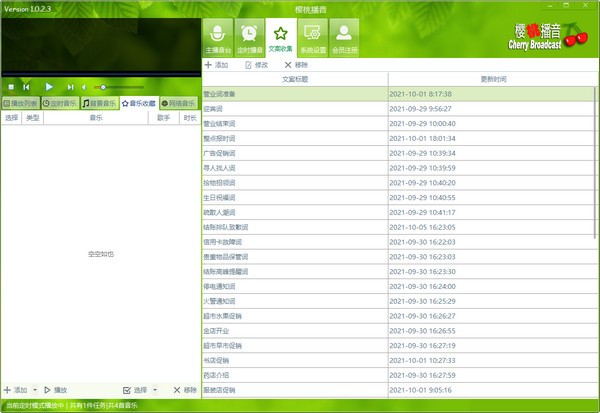Image resolution: width=600 pixels, height=413 pixels.
Task: Select the 停电通知词 row
Action: tap(399, 287)
